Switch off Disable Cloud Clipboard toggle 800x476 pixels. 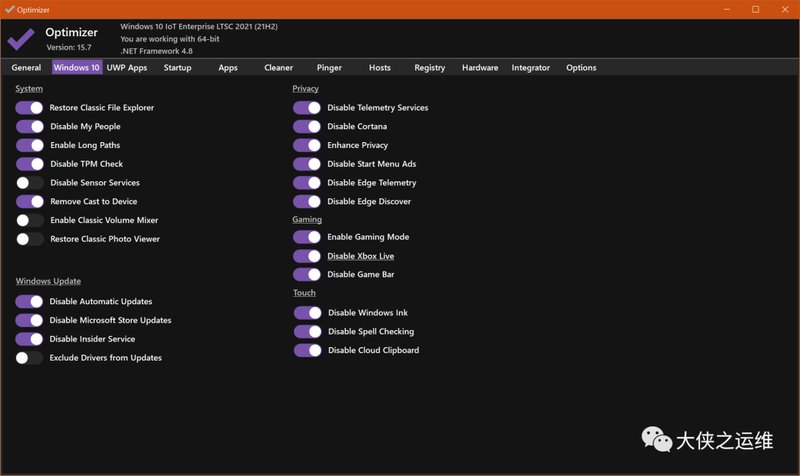pyautogui.click(x=307, y=350)
